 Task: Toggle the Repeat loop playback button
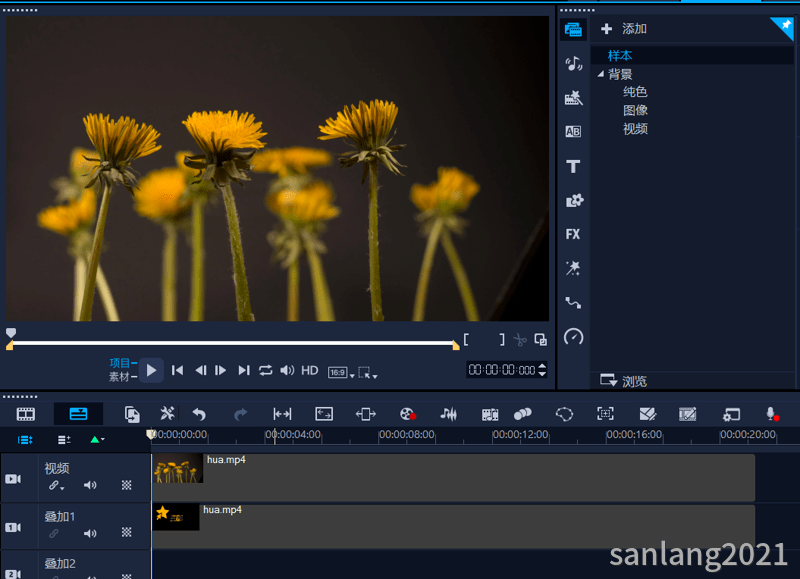click(x=265, y=370)
